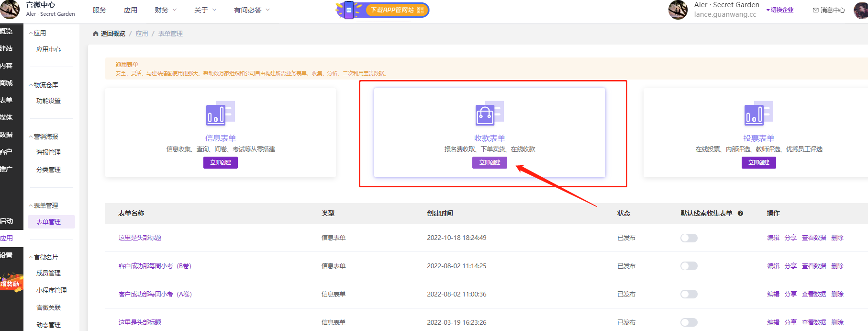Screen dimensions: 868x331
Task: Open the 切换企业 dropdown
Action: pyautogui.click(x=780, y=10)
